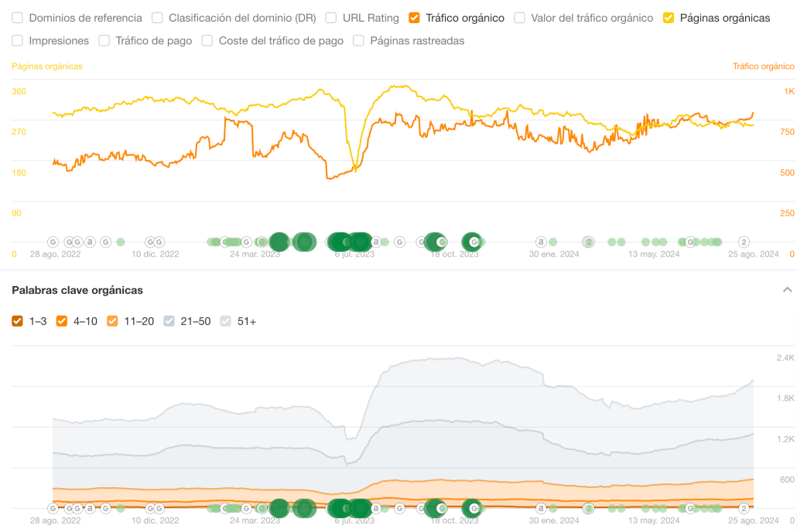Check the URL Rating option

click(x=331, y=18)
